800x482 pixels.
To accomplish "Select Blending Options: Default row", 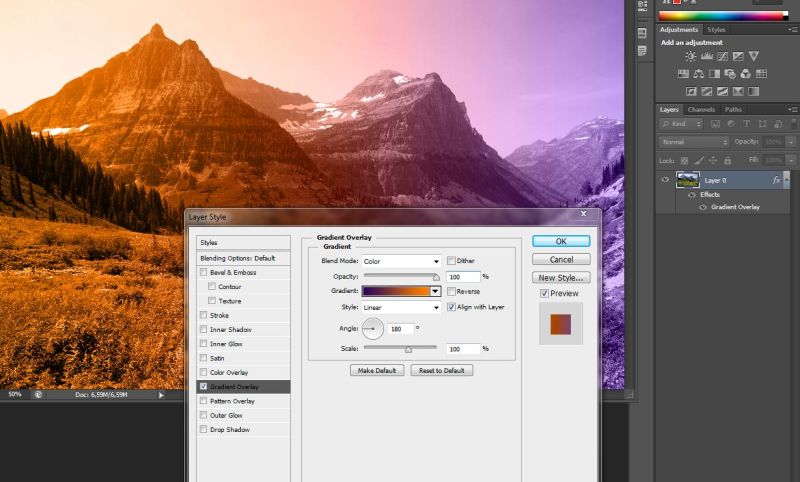I will click(x=243, y=258).
